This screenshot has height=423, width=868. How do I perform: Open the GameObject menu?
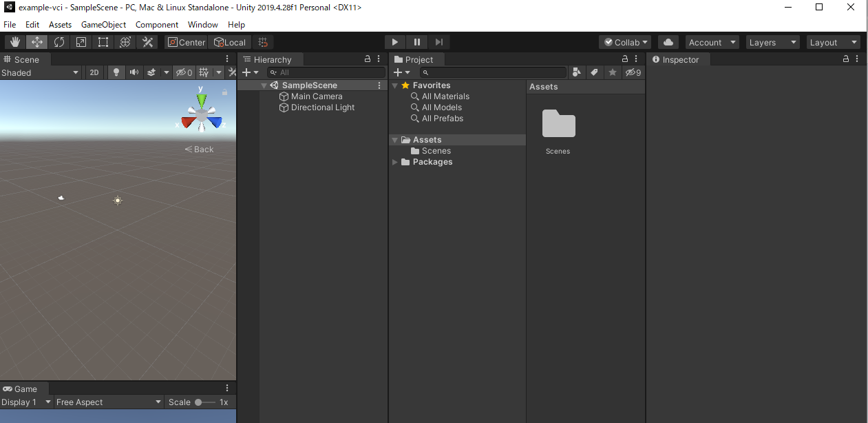104,24
